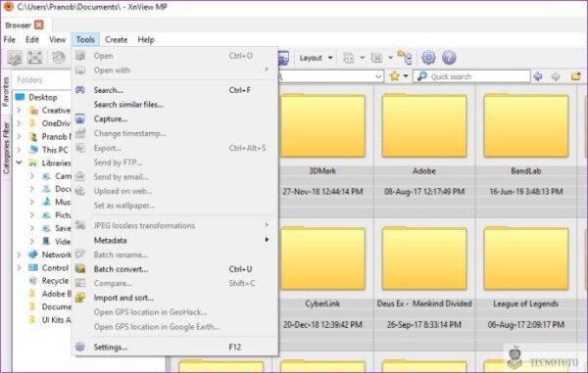The width and height of the screenshot is (588, 373).
Task: Expand the Creative Cloud tree node
Action: coord(20,111)
